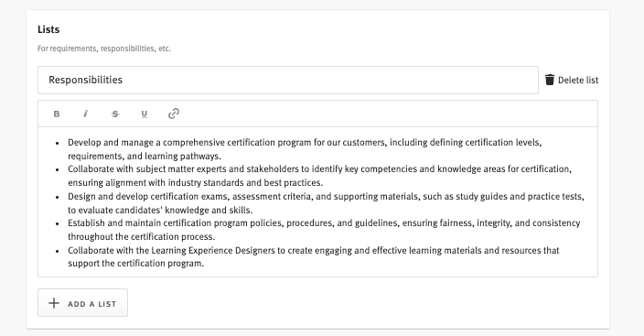The image size is (644, 336).
Task: Click the 'Establish and maintain certification program' bullet
Action: (324, 230)
